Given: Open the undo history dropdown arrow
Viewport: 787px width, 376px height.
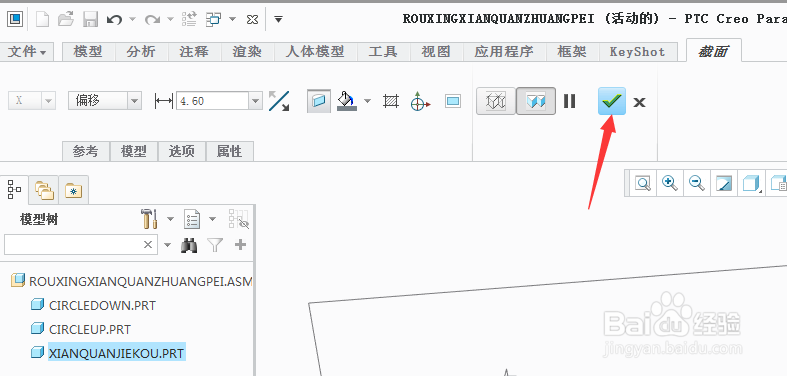Looking at the screenshot, I should tap(133, 20).
